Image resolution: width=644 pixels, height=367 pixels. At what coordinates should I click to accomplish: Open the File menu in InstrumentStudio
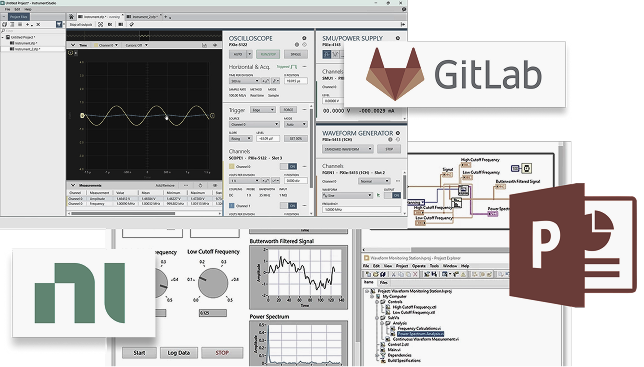point(7,9)
